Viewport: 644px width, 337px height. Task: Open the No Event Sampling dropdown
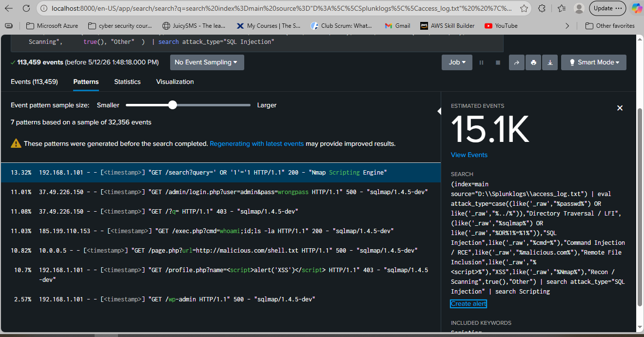tap(207, 62)
